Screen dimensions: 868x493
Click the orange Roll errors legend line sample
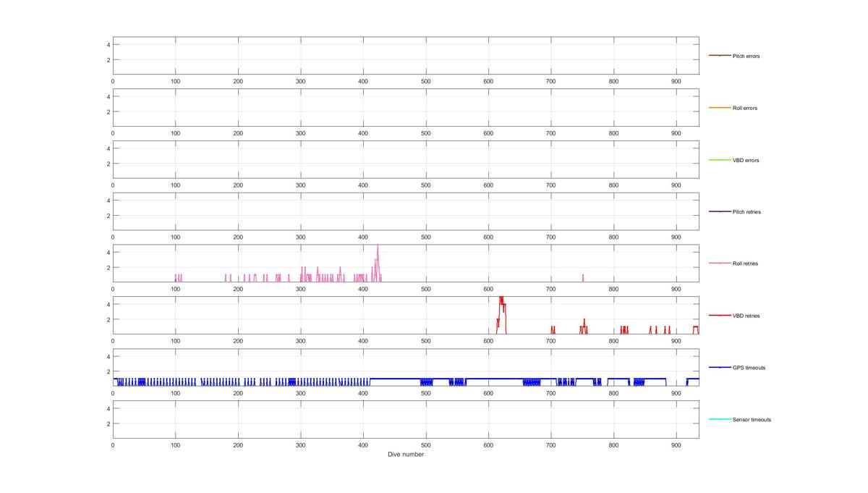point(720,108)
